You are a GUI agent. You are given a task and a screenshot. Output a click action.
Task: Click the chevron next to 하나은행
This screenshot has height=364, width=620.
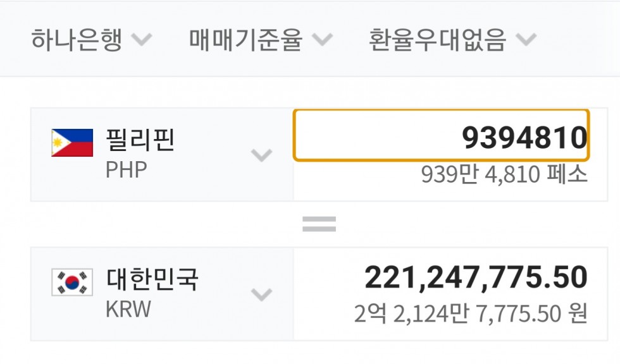(141, 40)
